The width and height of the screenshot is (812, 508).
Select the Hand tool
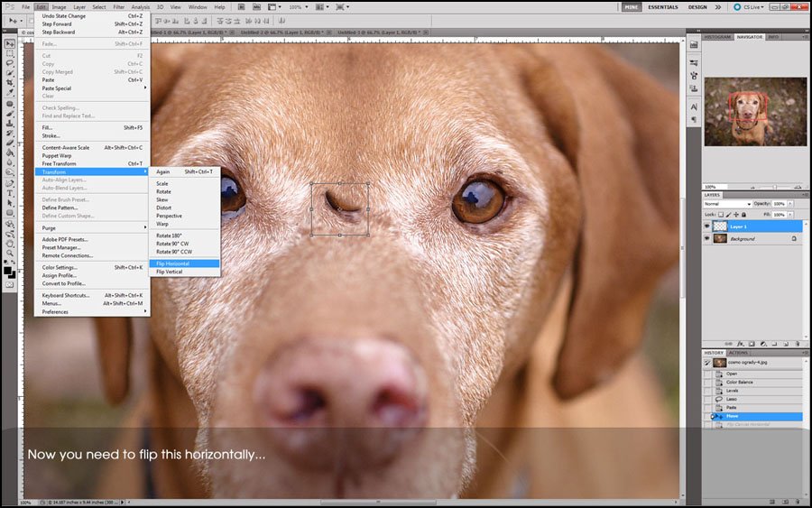pyautogui.click(x=10, y=244)
